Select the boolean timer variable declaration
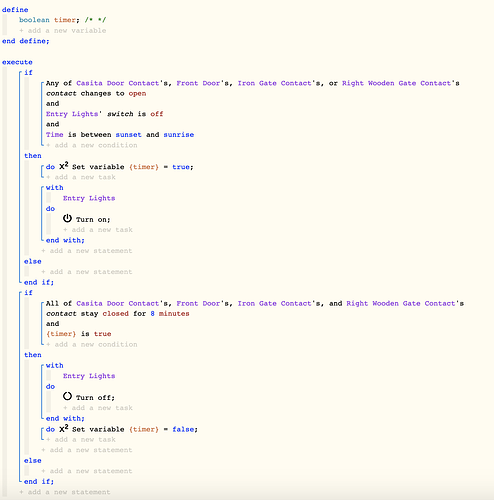 (x=62, y=20)
